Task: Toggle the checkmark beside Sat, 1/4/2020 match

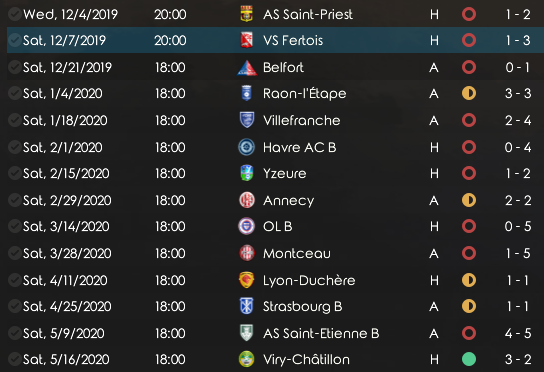Action: pos(15,93)
